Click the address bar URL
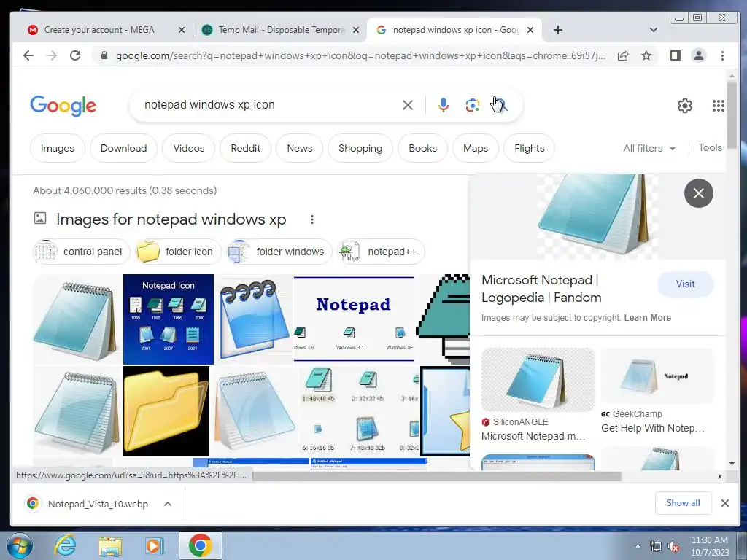The image size is (747, 560). pyautogui.click(x=360, y=56)
